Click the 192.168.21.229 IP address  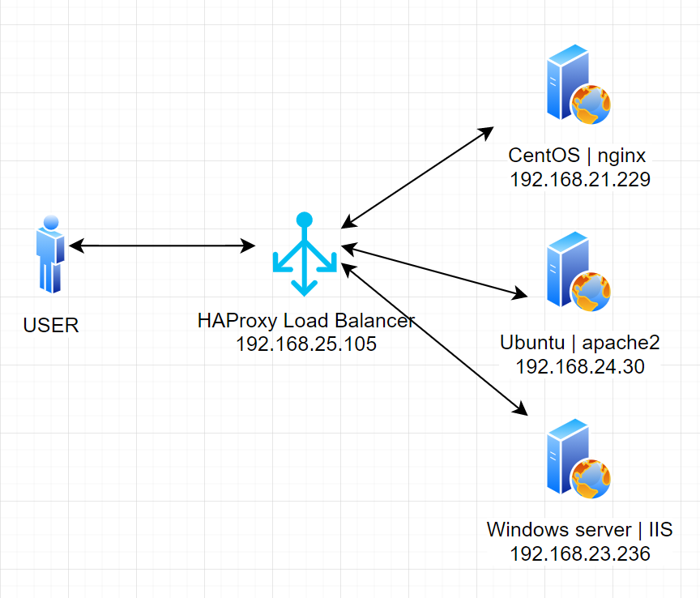coord(580,179)
